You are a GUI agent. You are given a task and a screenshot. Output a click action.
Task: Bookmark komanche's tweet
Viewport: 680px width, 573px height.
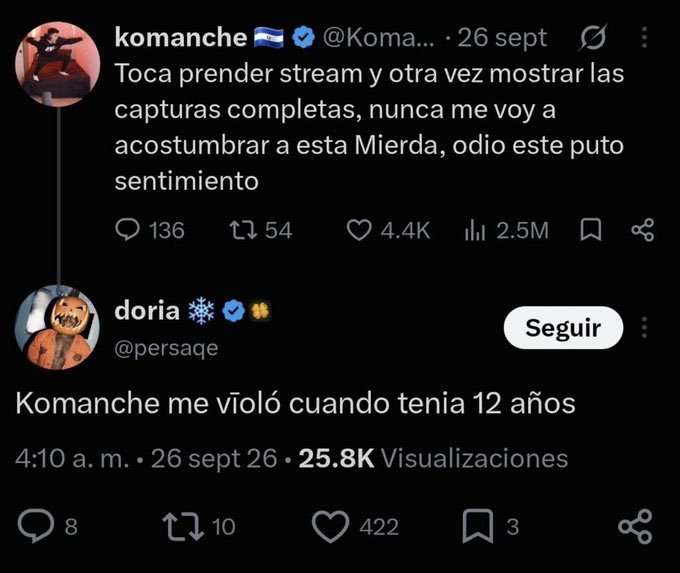click(x=591, y=230)
